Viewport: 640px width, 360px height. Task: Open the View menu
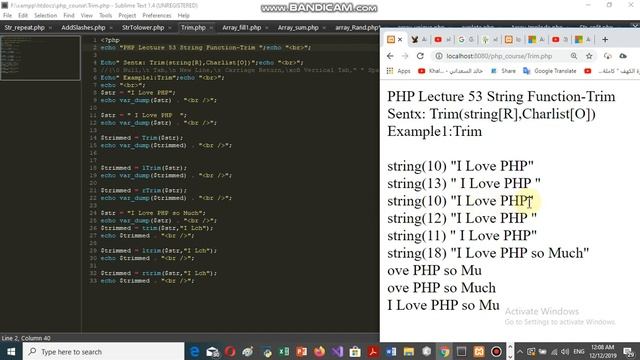[x=87, y=16]
